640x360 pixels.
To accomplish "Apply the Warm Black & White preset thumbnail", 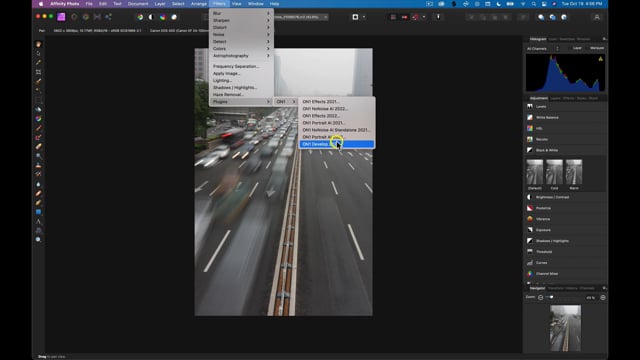I will click(x=574, y=172).
